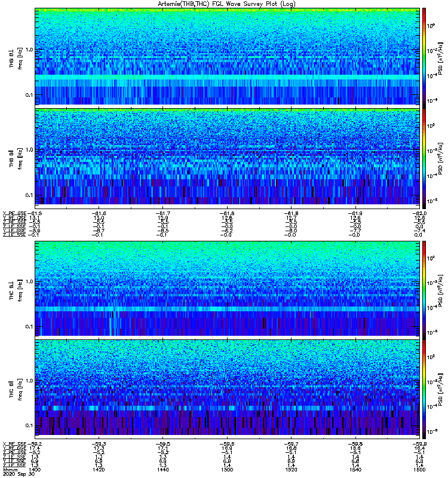Click the 1500 time label
The width and height of the screenshot is (448, 478).
[227, 470]
